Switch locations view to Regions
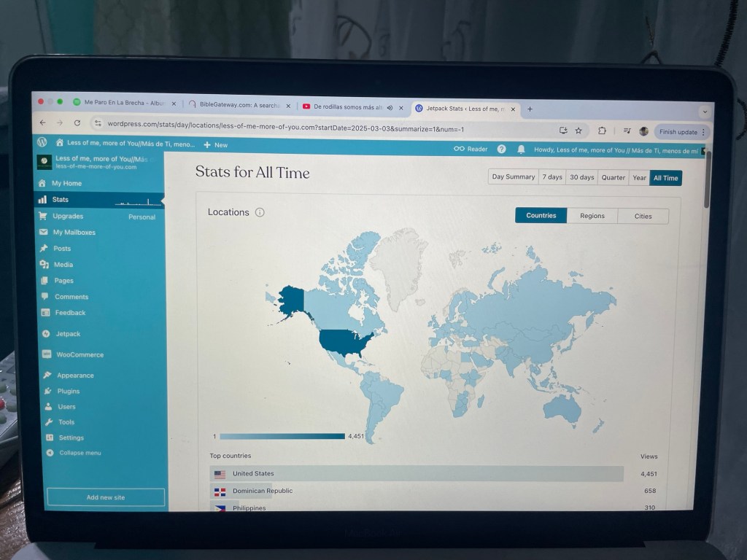This screenshot has width=747, height=560. 592,216
